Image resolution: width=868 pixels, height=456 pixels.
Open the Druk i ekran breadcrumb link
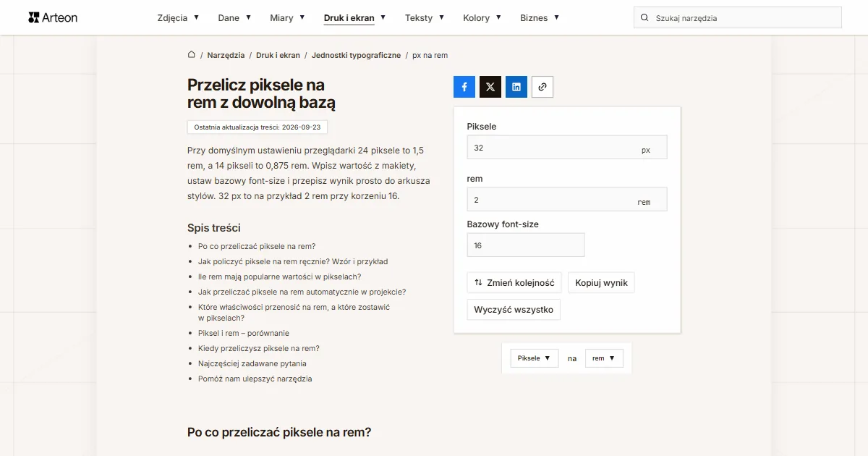(278, 55)
